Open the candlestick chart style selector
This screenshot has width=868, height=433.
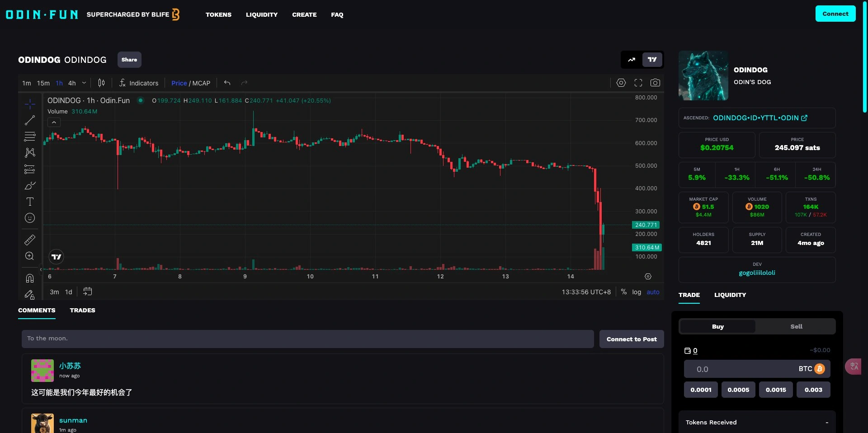[x=101, y=83]
